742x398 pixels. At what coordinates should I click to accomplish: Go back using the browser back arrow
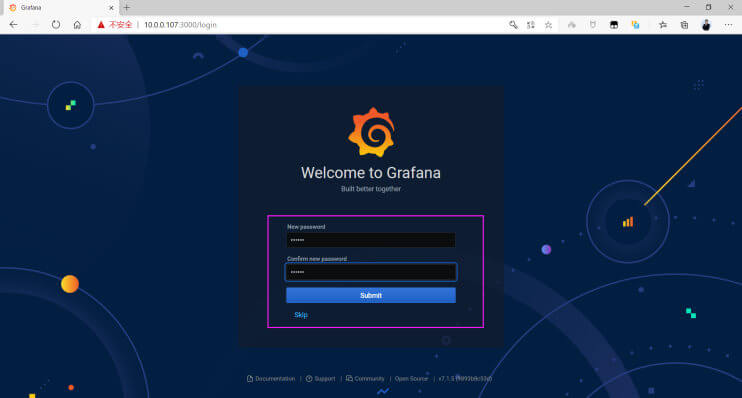pyautogui.click(x=13, y=25)
